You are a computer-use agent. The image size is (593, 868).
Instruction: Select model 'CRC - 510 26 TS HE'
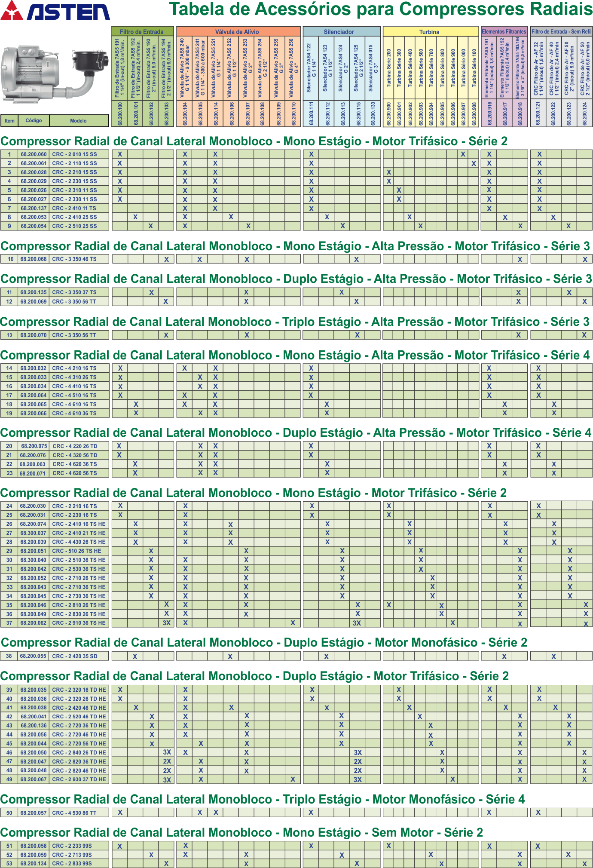77,551
